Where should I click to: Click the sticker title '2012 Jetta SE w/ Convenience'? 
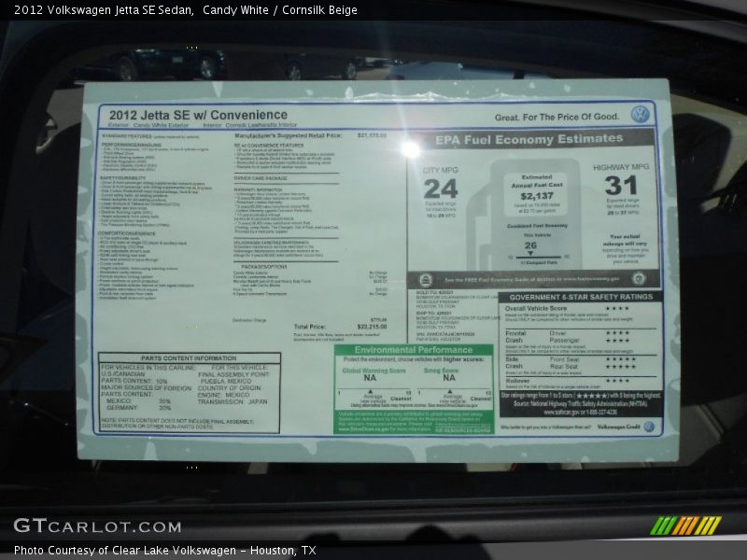(x=198, y=115)
